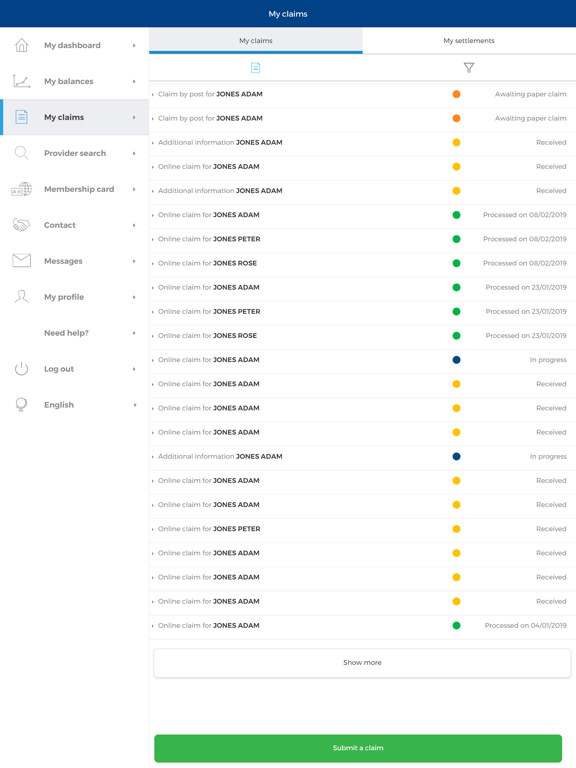Select the blue claims list document icon
The image size is (576, 768).
click(255, 68)
